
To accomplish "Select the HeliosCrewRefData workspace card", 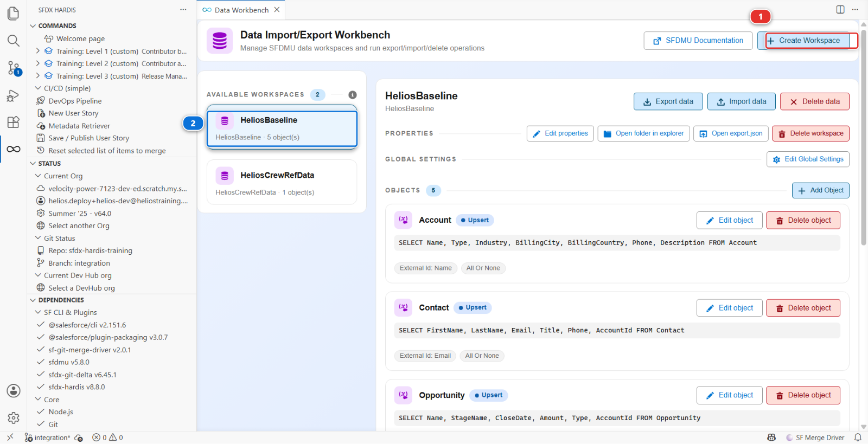I will coord(282,182).
